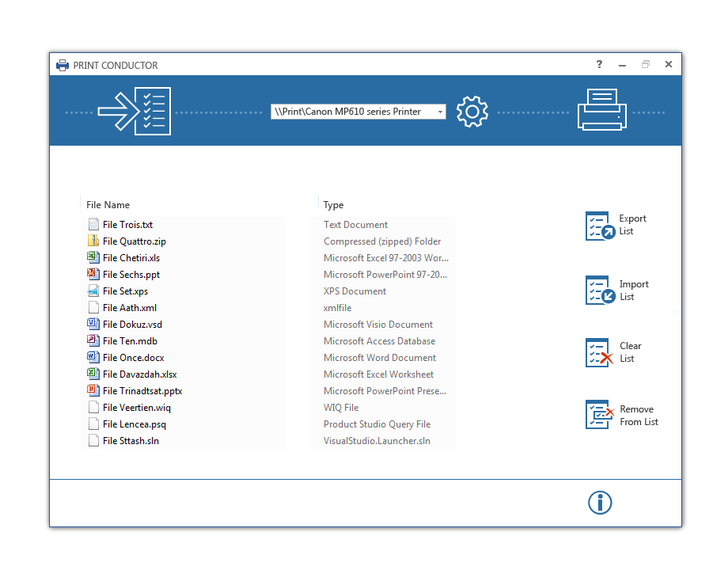Click the help question mark button
This screenshot has height=570, width=728.
(599, 64)
